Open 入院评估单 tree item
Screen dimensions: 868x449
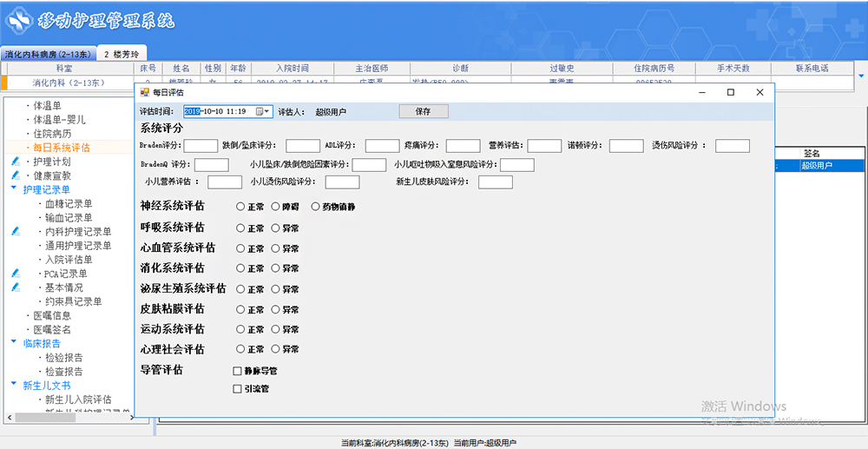69,260
